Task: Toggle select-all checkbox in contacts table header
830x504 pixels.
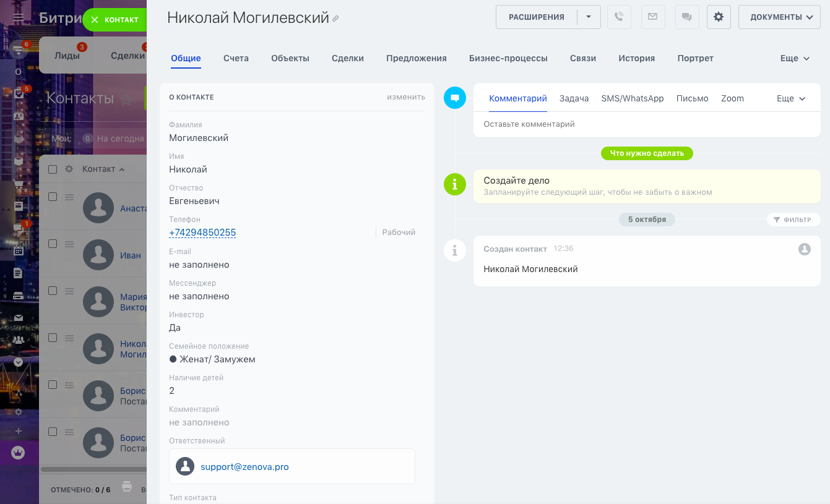Action: [x=53, y=169]
